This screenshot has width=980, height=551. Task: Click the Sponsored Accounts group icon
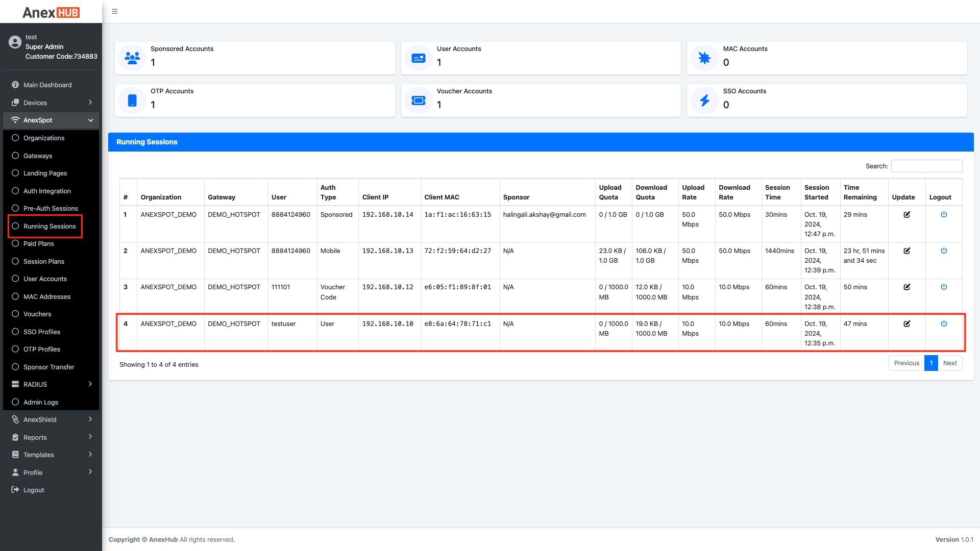132,58
